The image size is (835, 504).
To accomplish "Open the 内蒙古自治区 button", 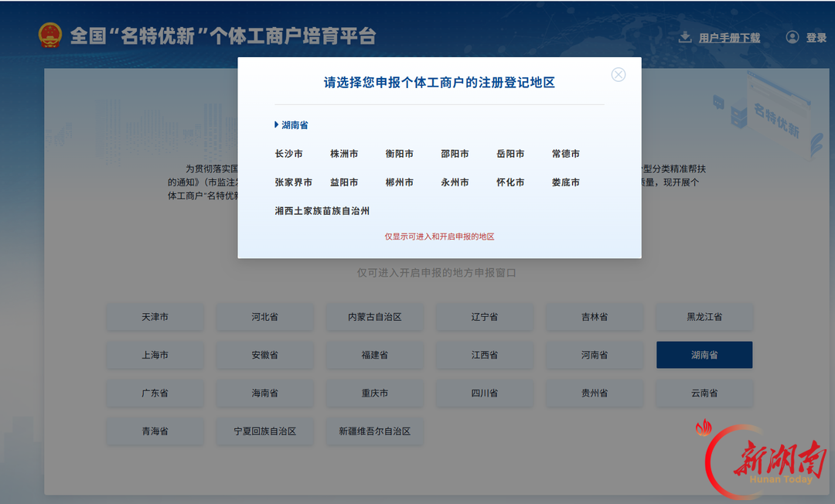I will coord(375,317).
